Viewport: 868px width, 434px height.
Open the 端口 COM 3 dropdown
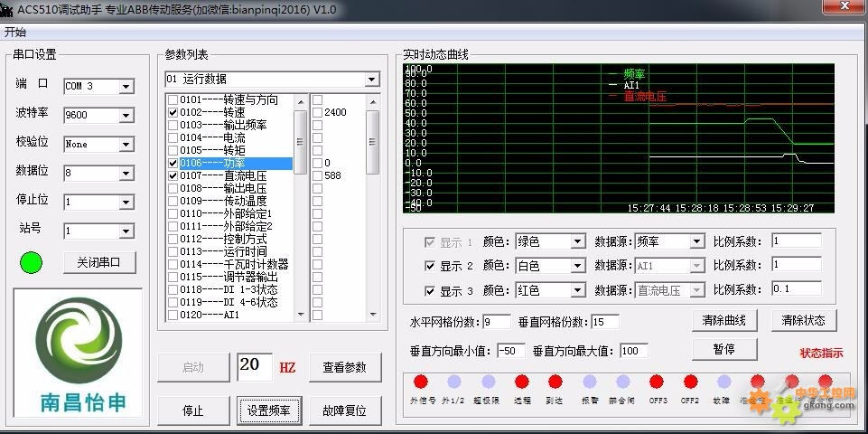pyautogui.click(x=126, y=87)
